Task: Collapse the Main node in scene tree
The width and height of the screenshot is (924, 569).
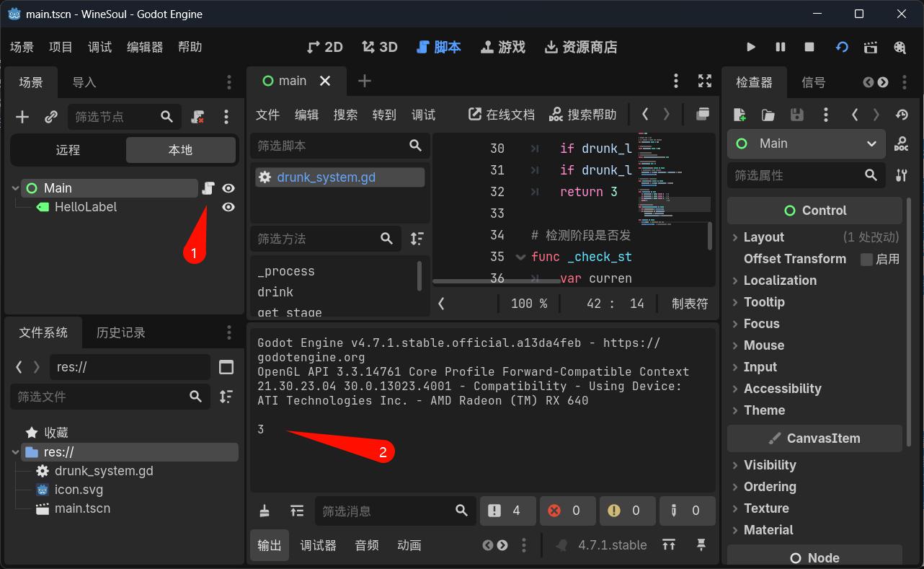Action: 15,188
